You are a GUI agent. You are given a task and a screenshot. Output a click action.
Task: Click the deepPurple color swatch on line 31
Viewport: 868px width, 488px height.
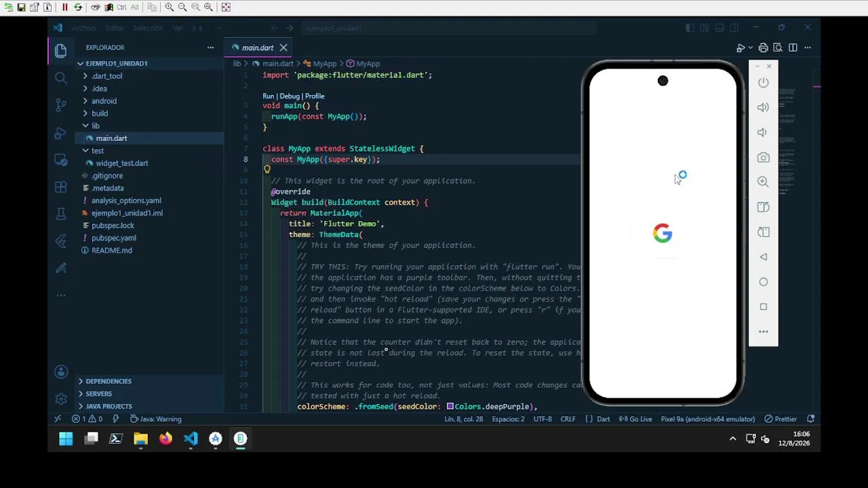450,407
